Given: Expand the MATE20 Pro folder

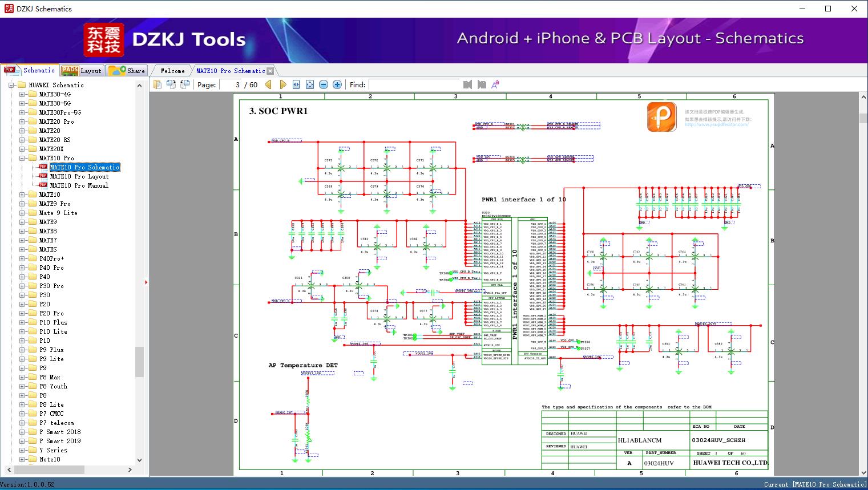Looking at the screenshot, I should (22, 122).
